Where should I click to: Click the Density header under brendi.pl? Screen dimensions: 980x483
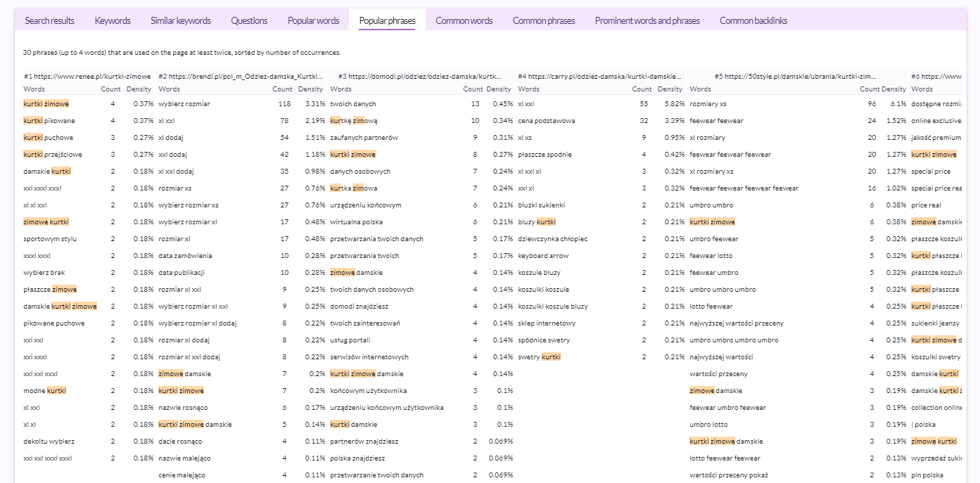point(311,89)
